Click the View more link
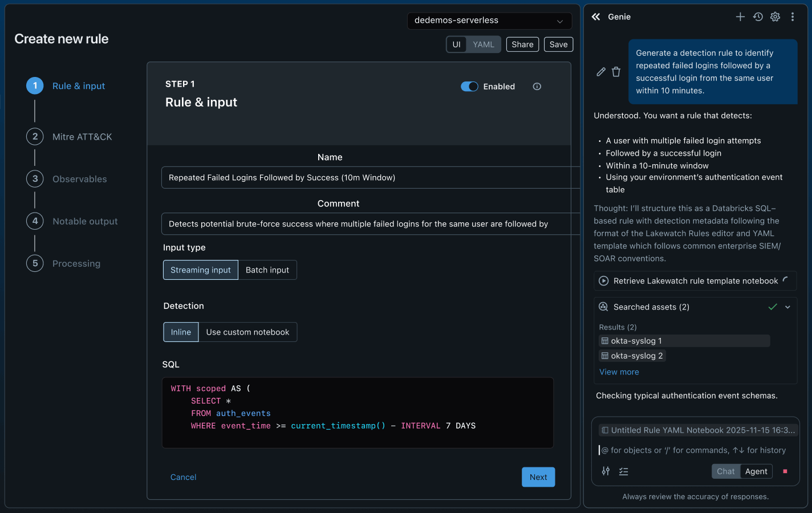This screenshot has height=513, width=812. pos(619,372)
